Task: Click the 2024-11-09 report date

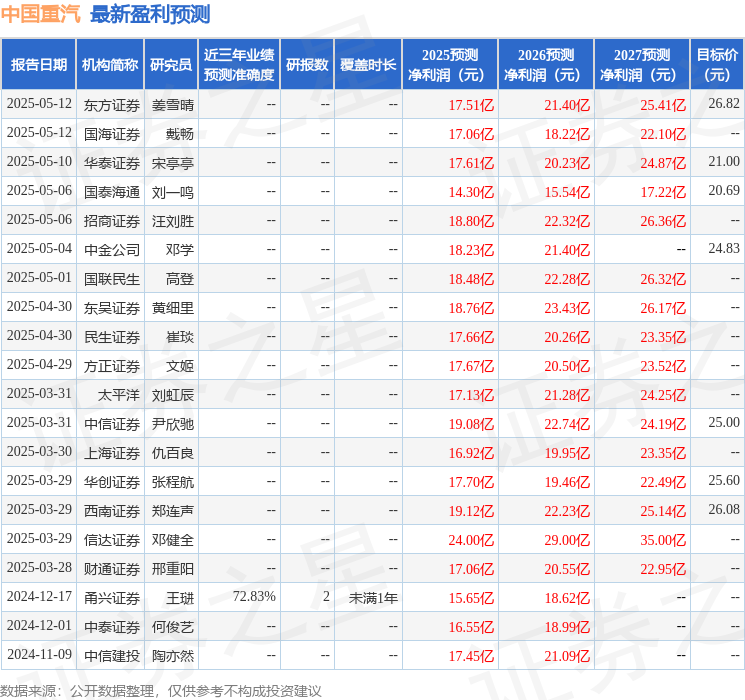Action: pos(39,654)
